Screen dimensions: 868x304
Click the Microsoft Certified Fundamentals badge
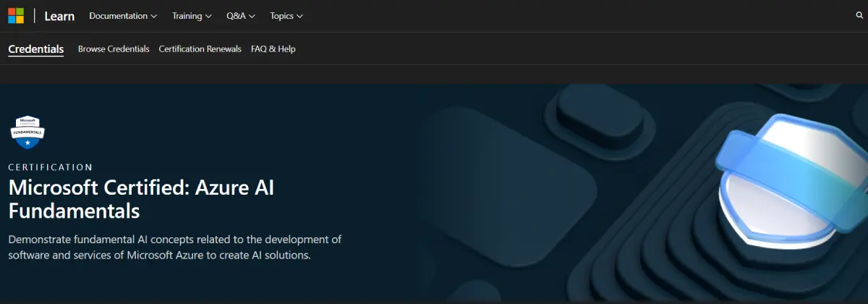(28, 132)
